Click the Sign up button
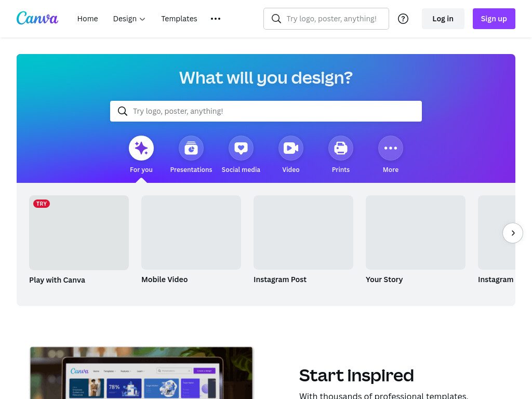 click(x=494, y=19)
